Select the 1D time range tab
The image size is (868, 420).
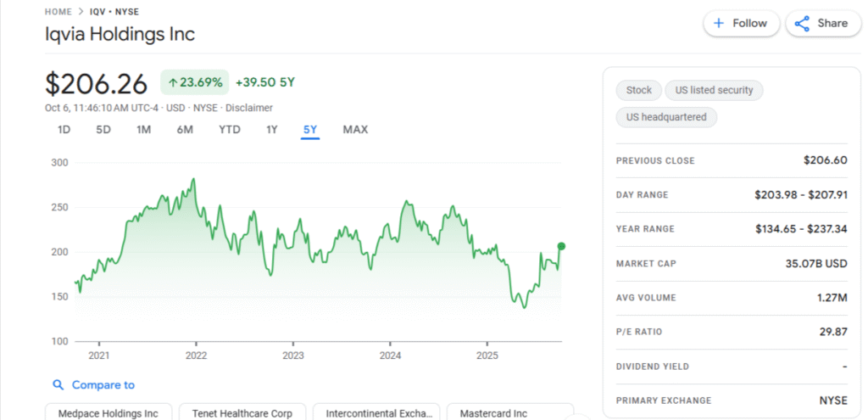coord(64,130)
